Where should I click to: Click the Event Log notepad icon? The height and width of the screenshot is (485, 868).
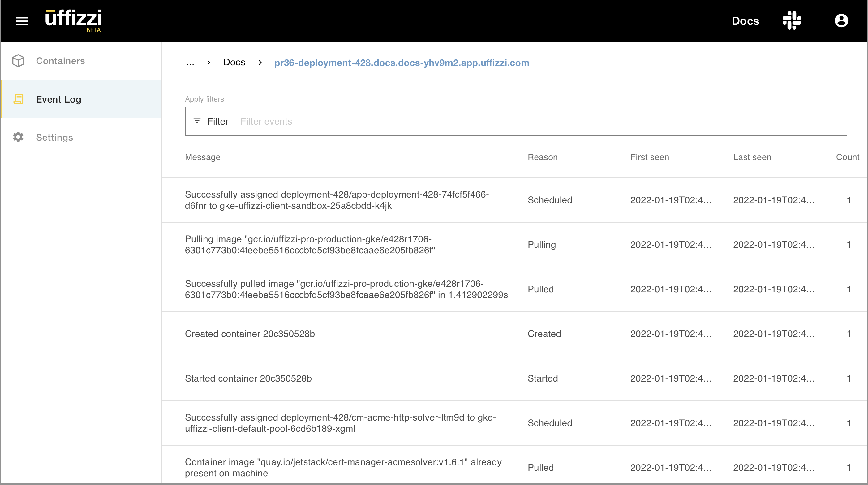pos(19,99)
